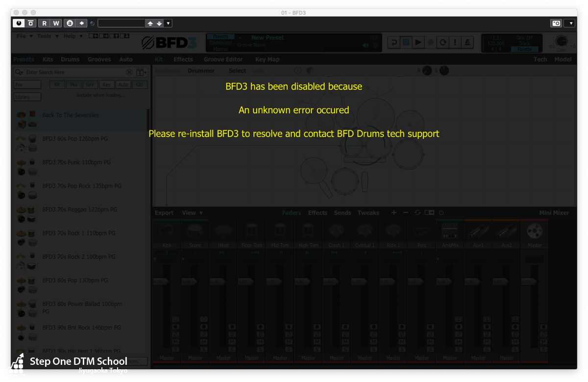Toggle the Key include filter
The width and height of the screenshot is (588, 382).
[106, 84]
